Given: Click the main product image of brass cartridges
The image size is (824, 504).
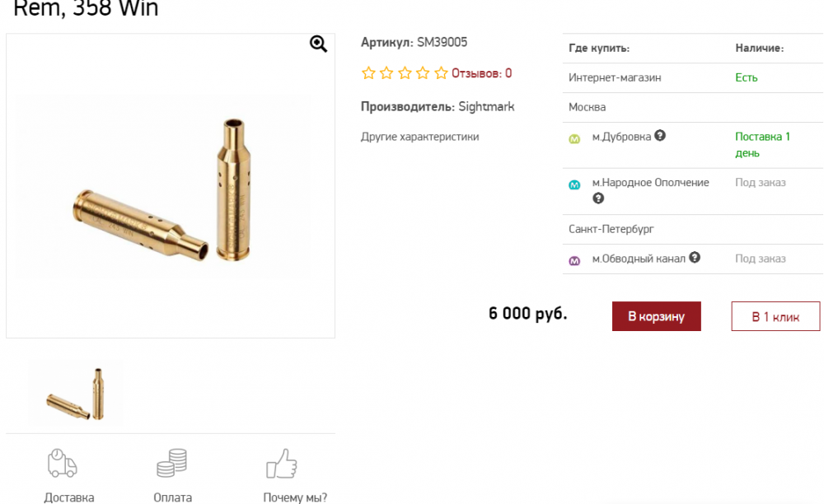Looking at the screenshot, I should (171, 189).
